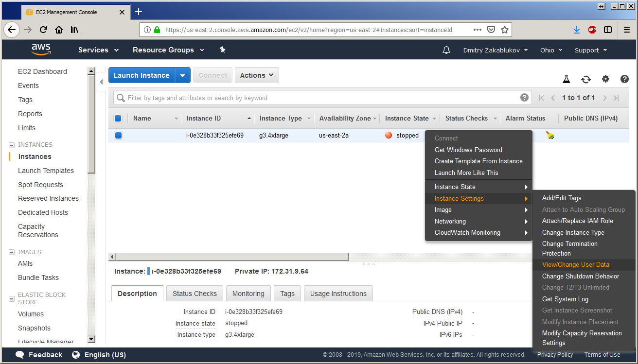Click the horizontal table scrollbar

click(232, 257)
